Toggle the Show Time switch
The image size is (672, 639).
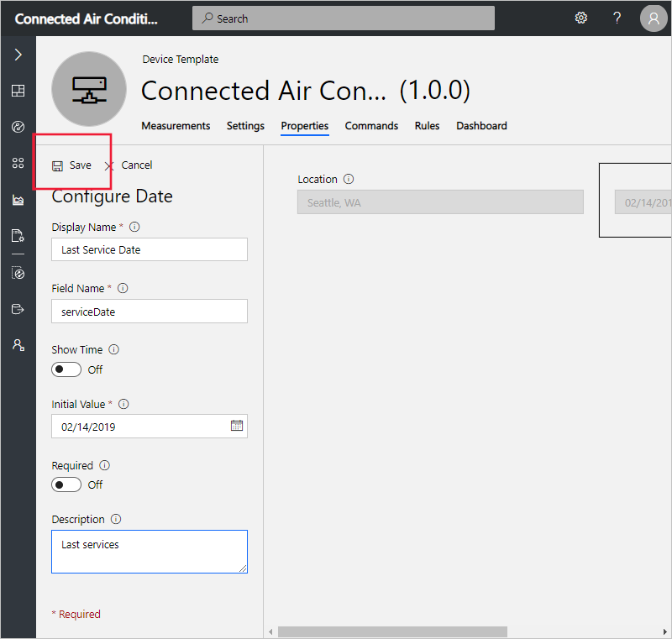(66, 369)
